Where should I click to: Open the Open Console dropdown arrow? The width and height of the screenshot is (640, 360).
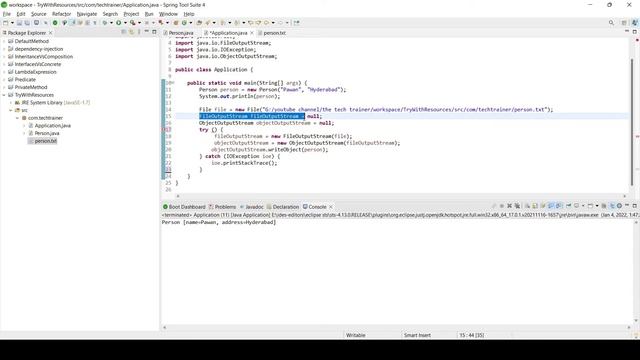(x=597, y=206)
